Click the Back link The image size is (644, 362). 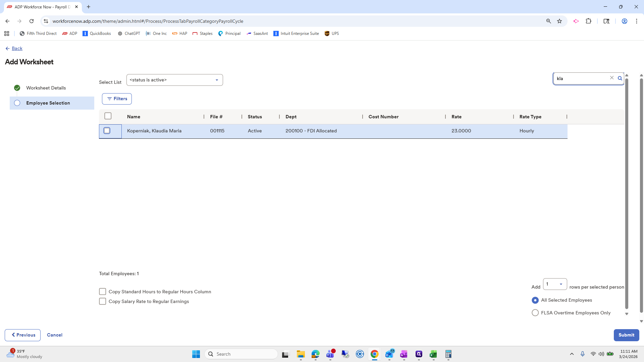tap(17, 49)
